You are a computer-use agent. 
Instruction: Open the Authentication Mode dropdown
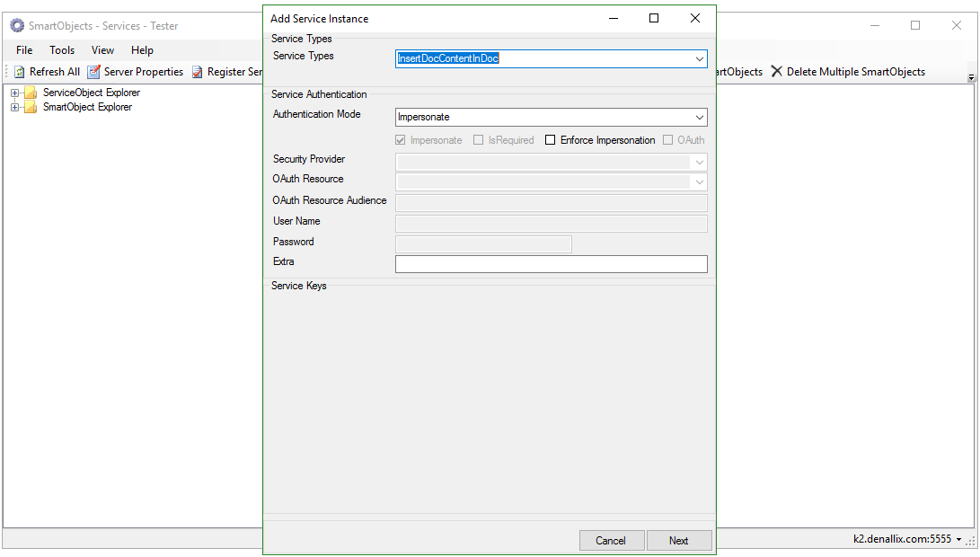pyautogui.click(x=699, y=118)
